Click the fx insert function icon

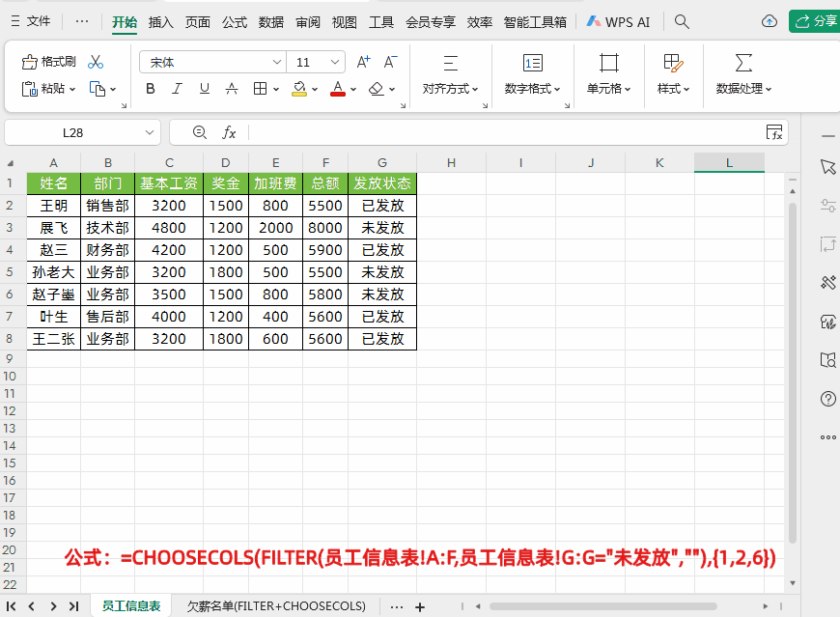point(229,132)
